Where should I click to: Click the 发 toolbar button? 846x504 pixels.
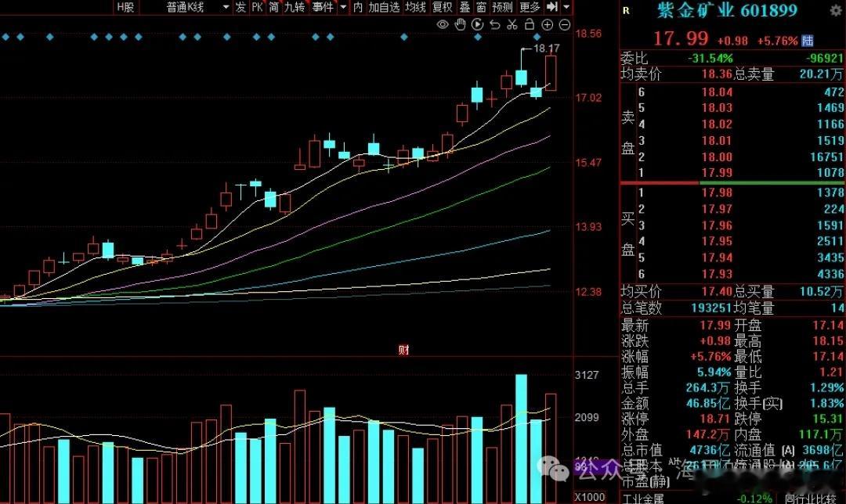pos(240,7)
